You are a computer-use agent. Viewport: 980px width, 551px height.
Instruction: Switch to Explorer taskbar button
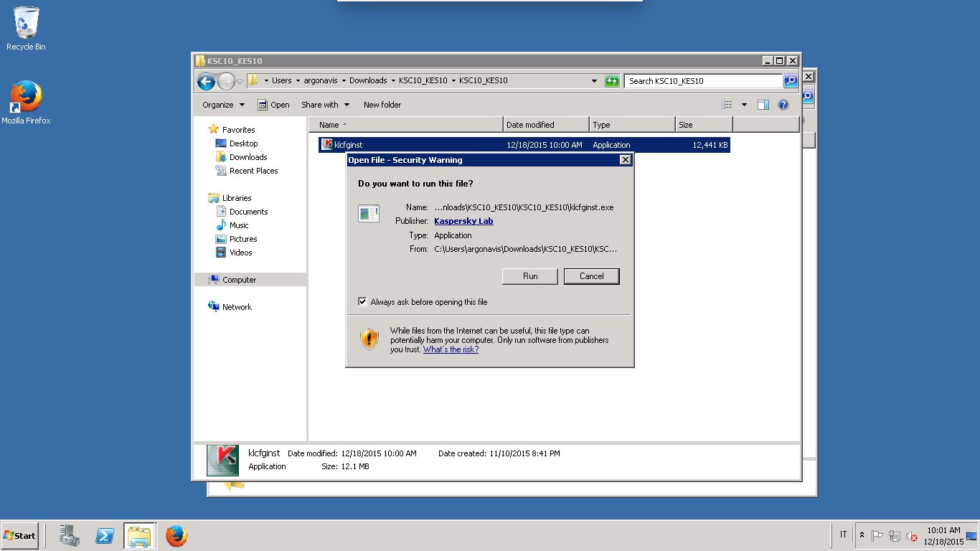tap(139, 536)
